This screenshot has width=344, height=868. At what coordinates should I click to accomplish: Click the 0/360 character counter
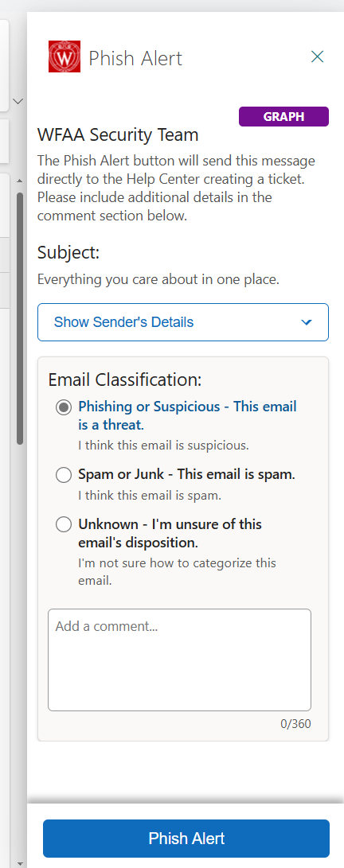[295, 723]
